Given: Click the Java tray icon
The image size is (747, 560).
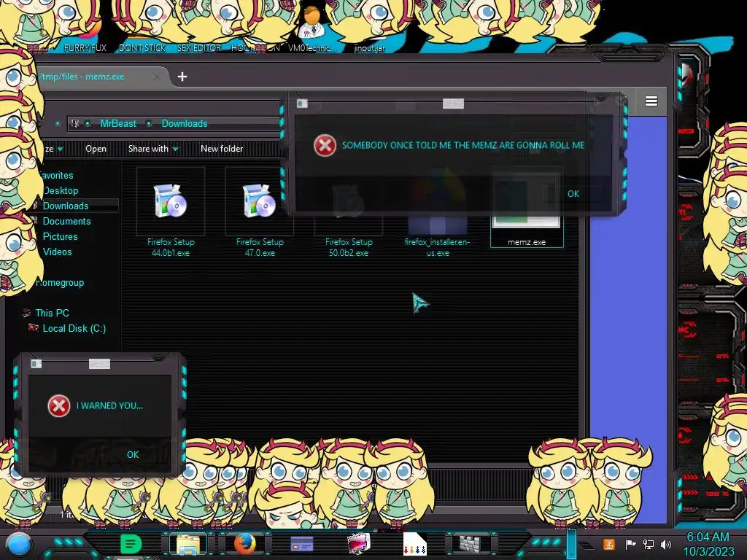Looking at the screenshot, I should click(609, 544).
